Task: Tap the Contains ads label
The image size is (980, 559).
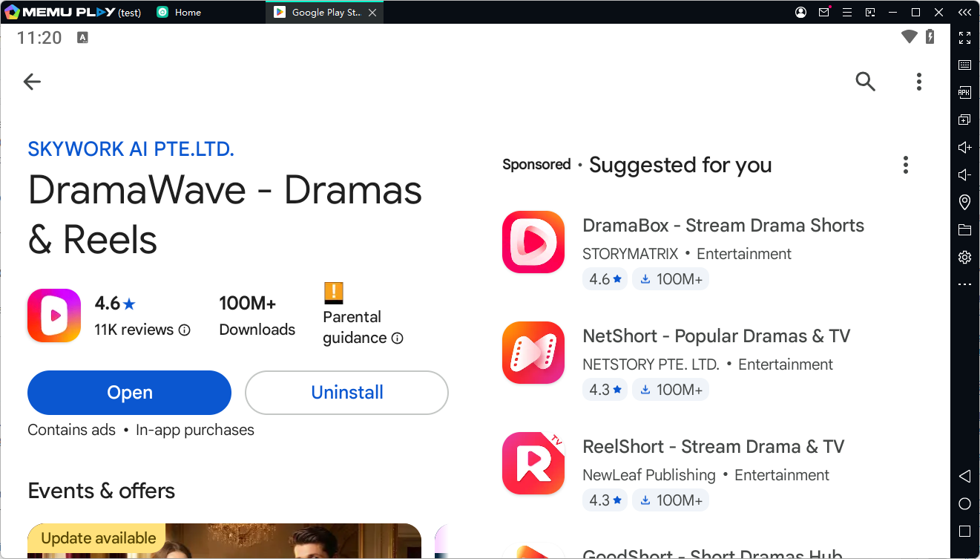Action: coord(71,430)
